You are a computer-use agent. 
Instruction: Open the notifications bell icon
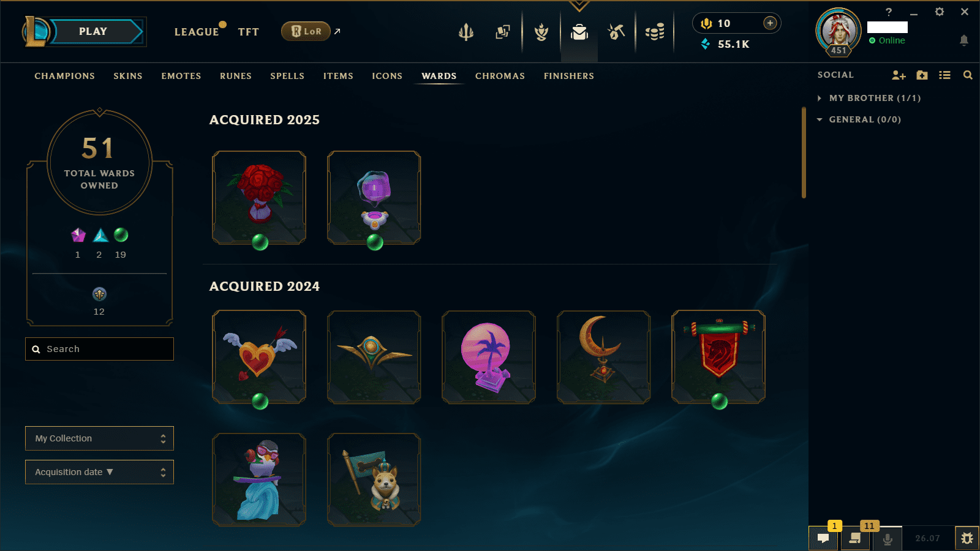point(963,40)
